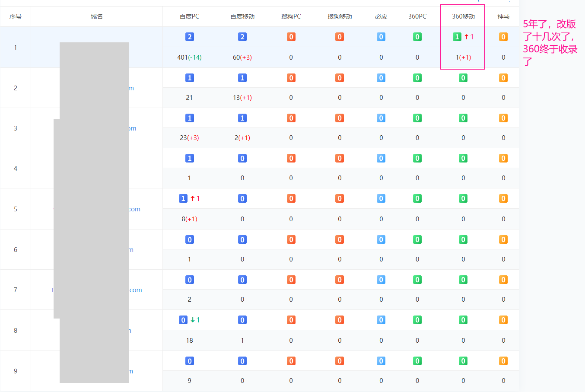The width and height of the screenshot is (585, 392).
Task: Click the 搜狗PC column header
Action: pyautogui.click(x=291, y=16)
